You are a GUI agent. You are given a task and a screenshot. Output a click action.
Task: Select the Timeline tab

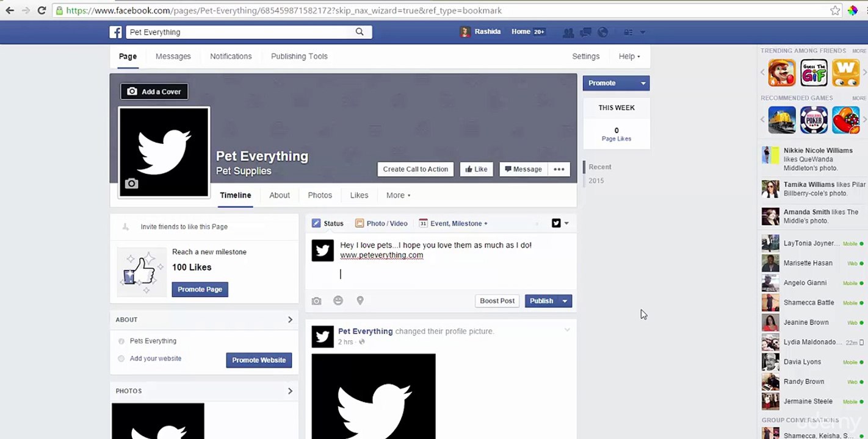point(236,195)
